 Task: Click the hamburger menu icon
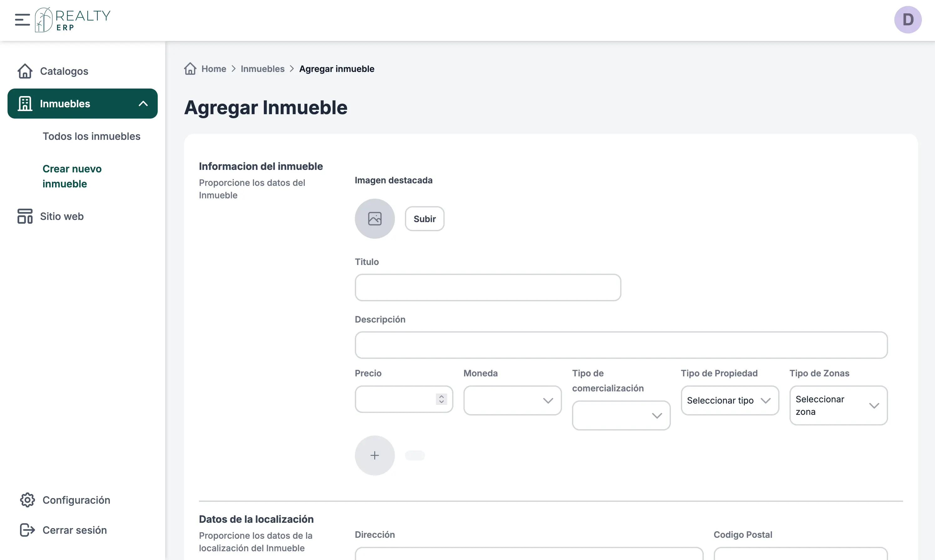[x=22, y=20]
